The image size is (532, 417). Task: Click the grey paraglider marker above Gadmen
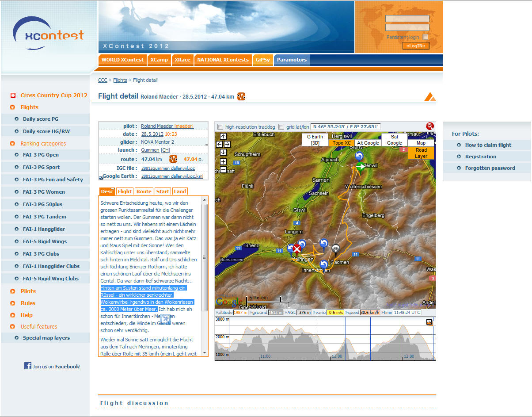(336, 249)
